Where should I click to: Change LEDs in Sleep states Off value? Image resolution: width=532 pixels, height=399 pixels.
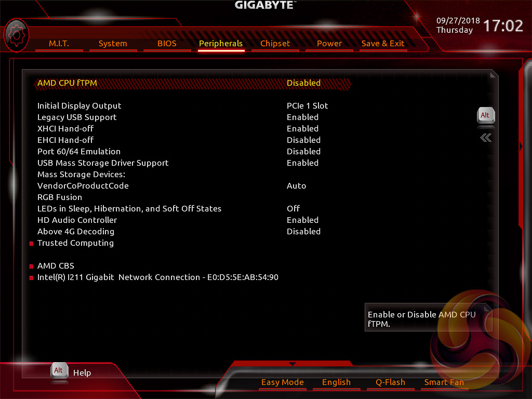tap(294, 209)
